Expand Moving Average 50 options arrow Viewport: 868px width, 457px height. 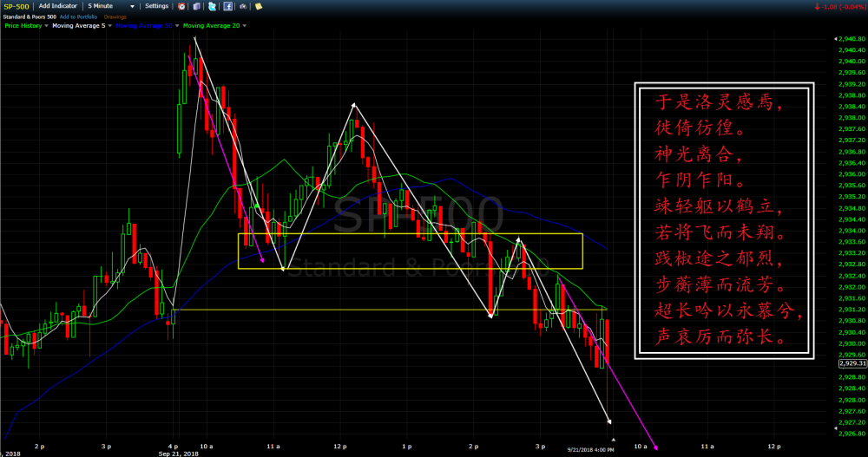pyautogui.click(x=178, y=26)
